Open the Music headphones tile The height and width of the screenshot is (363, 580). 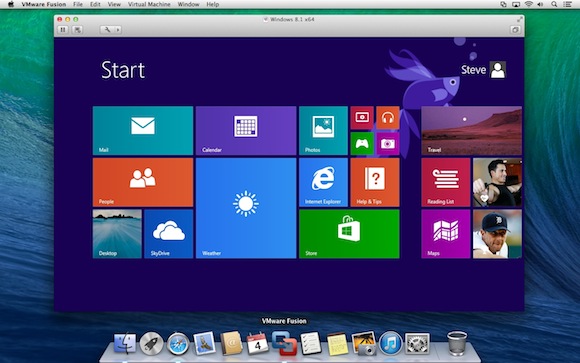click(388, 118)
